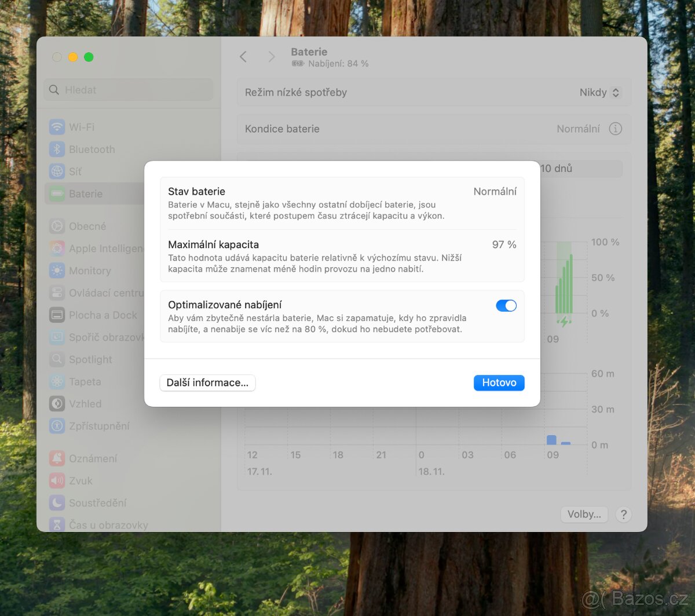Click the help question mark button
695x616 pixels.
623,514
